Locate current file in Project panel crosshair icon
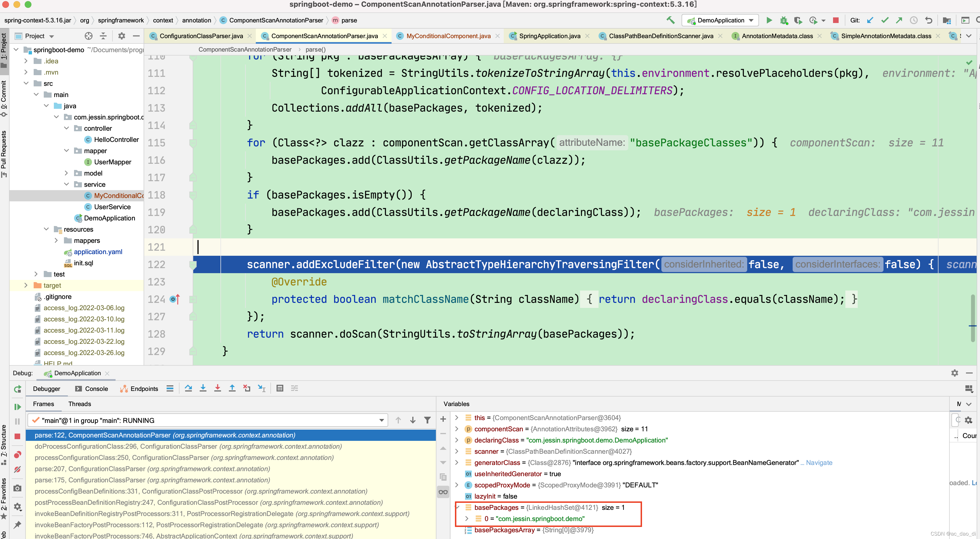 [x=88, y=36]
